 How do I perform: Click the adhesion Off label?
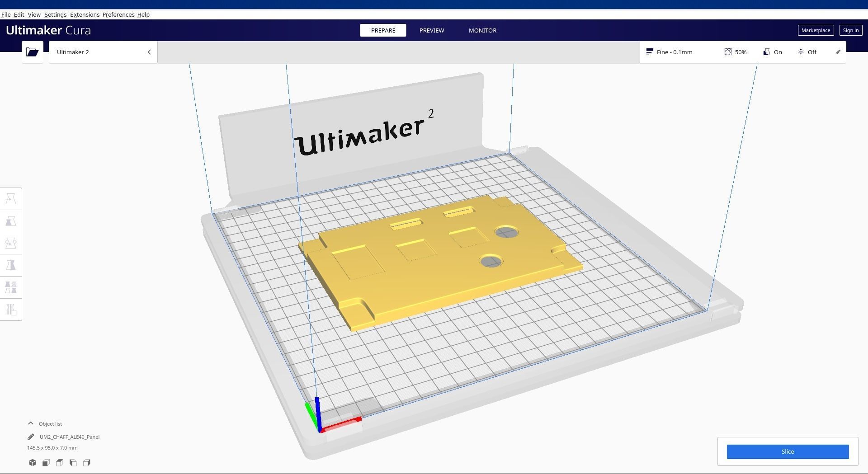[812, 52]
